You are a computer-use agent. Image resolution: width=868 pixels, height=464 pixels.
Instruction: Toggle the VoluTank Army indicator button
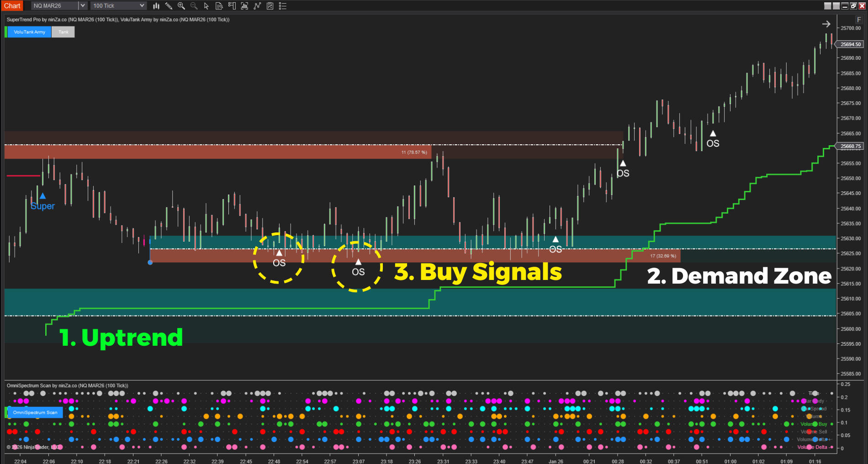(29, 32)
